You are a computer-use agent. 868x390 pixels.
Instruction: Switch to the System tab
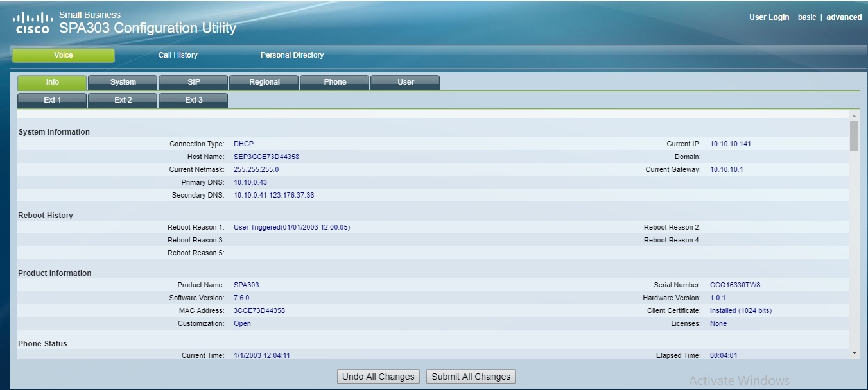click(x=123, y=82)
